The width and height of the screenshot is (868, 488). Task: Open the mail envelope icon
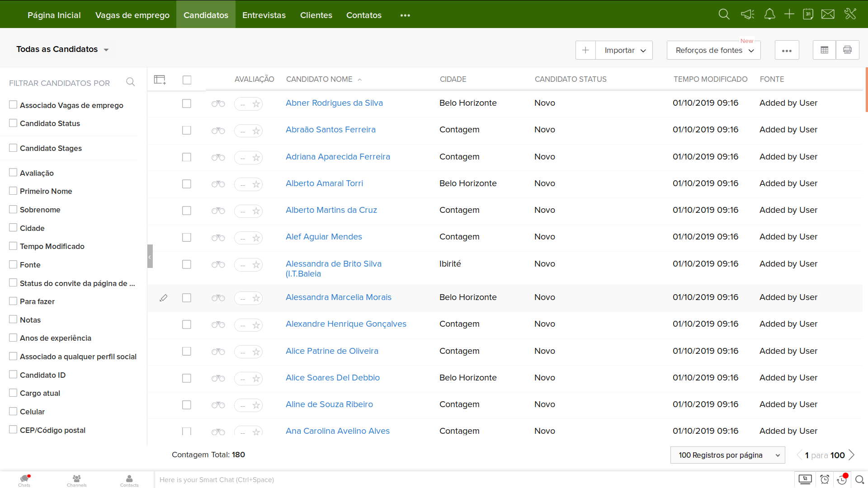[x=828, y=14]
